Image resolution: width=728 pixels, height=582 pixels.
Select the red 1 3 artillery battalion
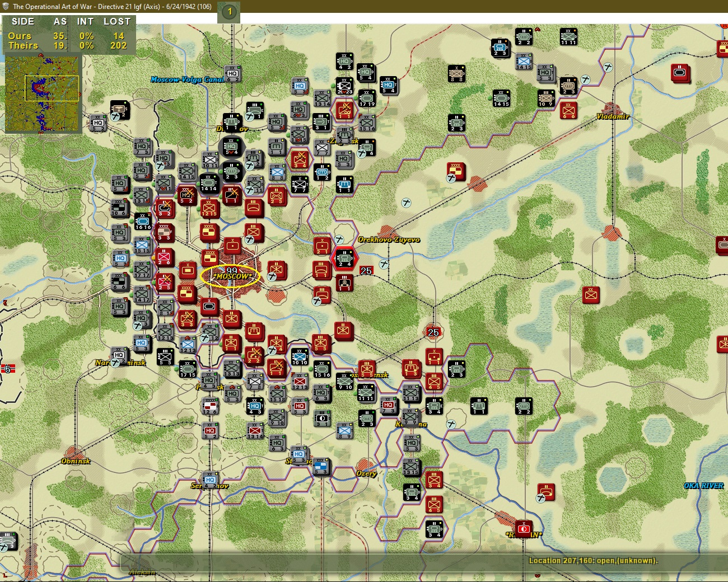(x=411, y=368)
